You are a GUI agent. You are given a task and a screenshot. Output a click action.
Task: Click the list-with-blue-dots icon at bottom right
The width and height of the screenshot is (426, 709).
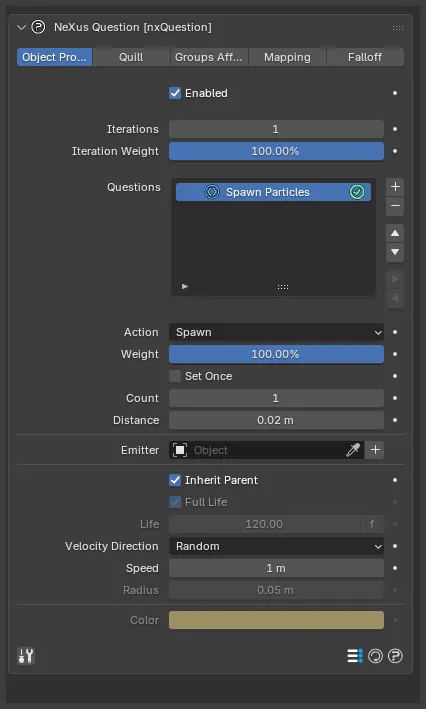pyautogui.click(x=355, y=656)
